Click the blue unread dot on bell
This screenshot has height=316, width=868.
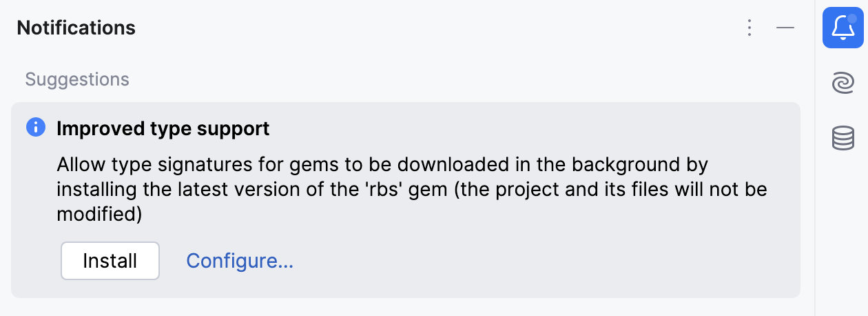pos(851,19)
